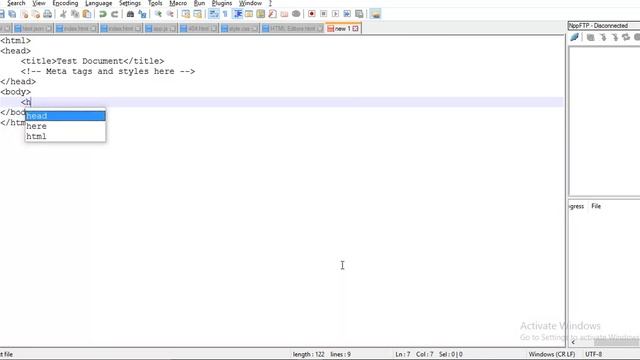Screen dimensions: 640x360
Task: Open the Function List icon
Action: 272,14
